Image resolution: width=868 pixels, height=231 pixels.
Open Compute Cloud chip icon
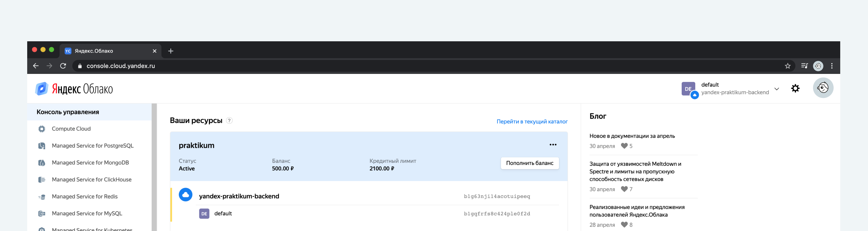point(42,129)
